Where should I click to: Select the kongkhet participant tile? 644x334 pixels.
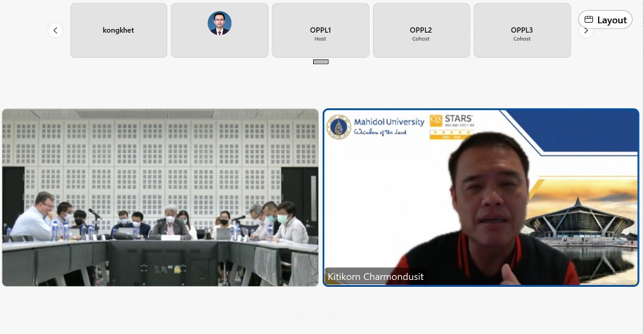118,30
